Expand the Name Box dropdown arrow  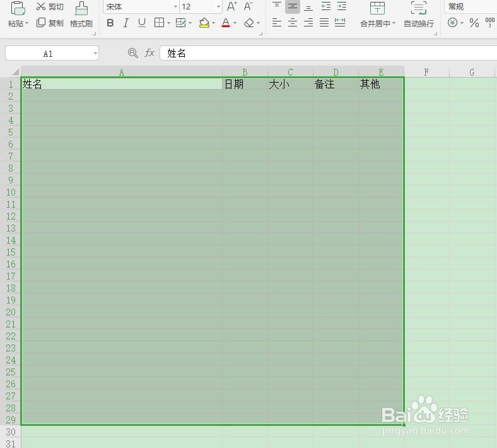(x=95, y=54)
